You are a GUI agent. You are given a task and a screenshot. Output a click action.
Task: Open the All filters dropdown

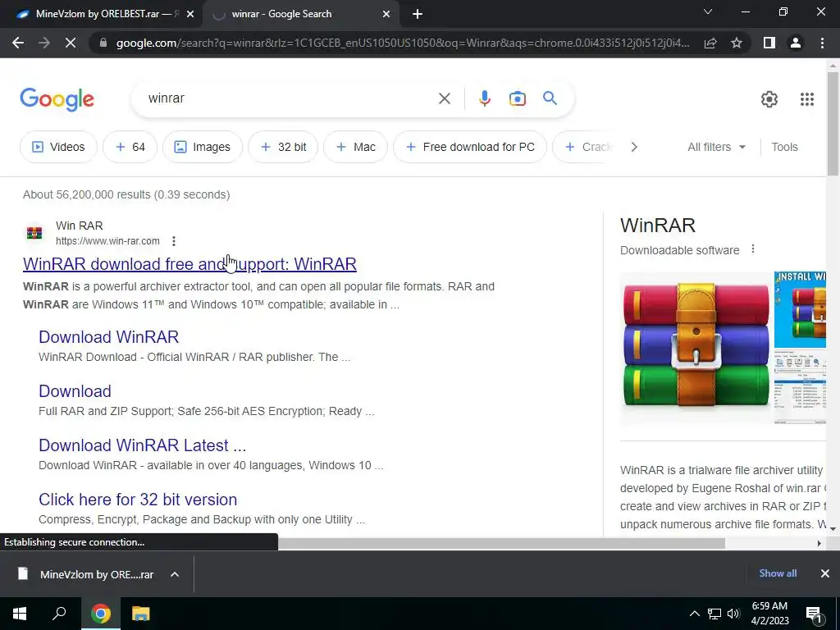716,147
